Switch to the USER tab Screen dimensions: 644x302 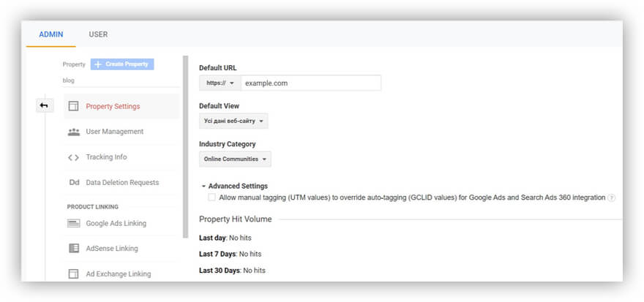tap(98, 34)
